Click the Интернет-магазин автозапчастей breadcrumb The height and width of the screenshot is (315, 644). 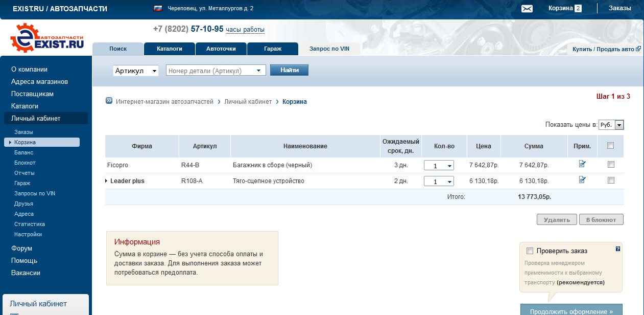(x=164, y=102)
